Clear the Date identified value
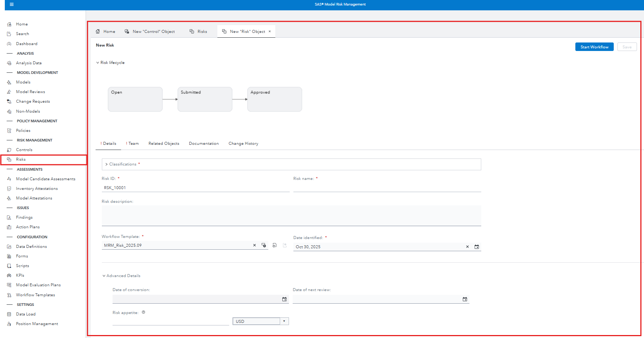The image size is (644, 338). pos(467,247)
